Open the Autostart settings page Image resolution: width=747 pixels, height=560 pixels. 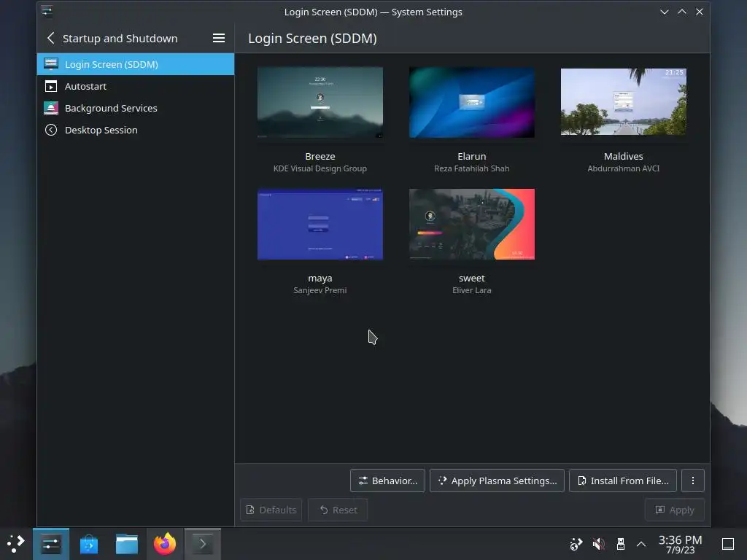pos(135,86)
